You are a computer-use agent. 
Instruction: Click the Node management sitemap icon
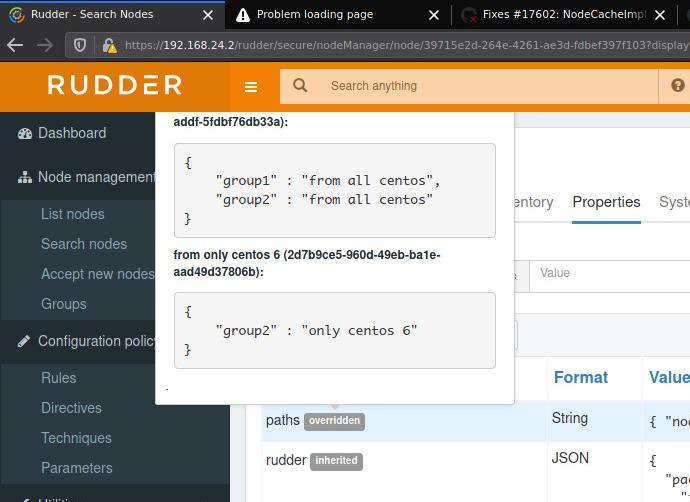[25, 177]
